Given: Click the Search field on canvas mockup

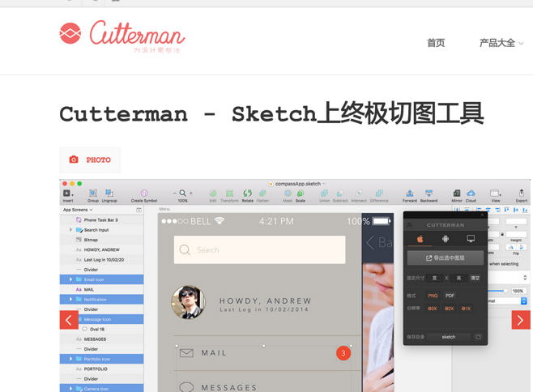Looking at the screenshot, I should (260, 250).
